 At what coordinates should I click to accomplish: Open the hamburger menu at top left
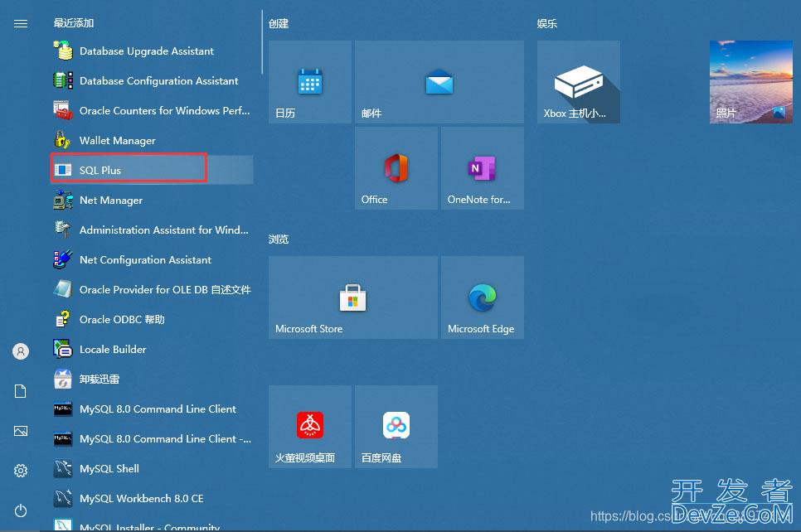click(x=21, y=23)
